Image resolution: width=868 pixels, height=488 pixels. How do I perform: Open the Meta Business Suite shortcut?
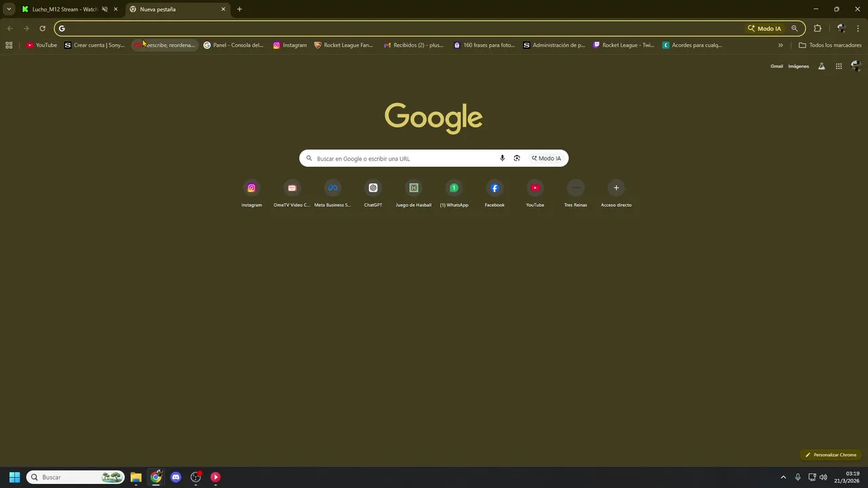pos(332,193)
